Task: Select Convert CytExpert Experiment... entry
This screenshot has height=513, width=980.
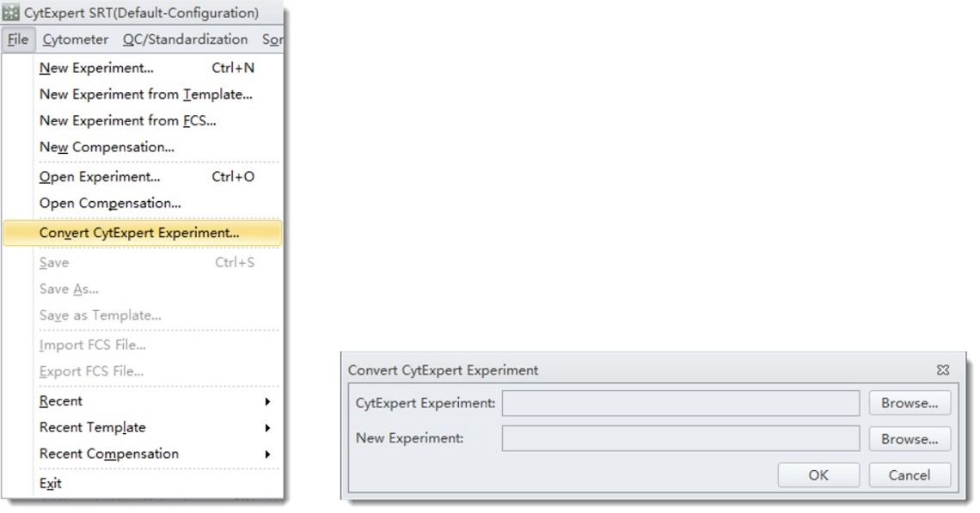Action: 143,233
